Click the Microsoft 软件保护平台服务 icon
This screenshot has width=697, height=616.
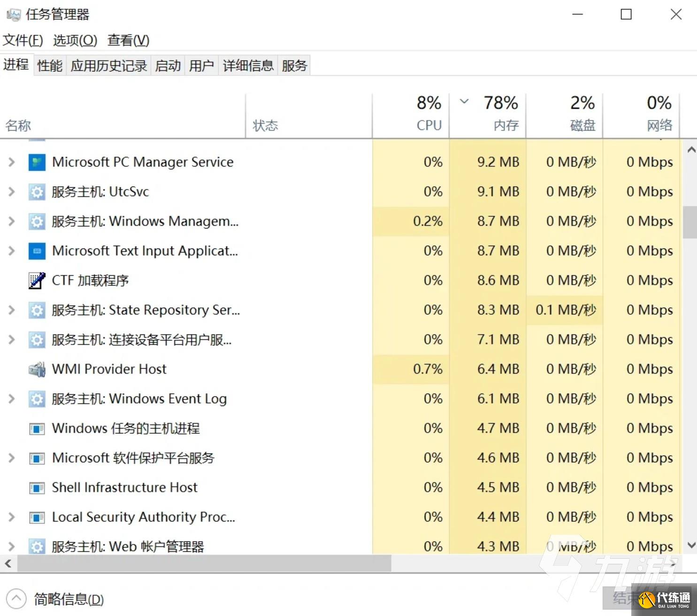pyautogui.click(x=37, y=458)
